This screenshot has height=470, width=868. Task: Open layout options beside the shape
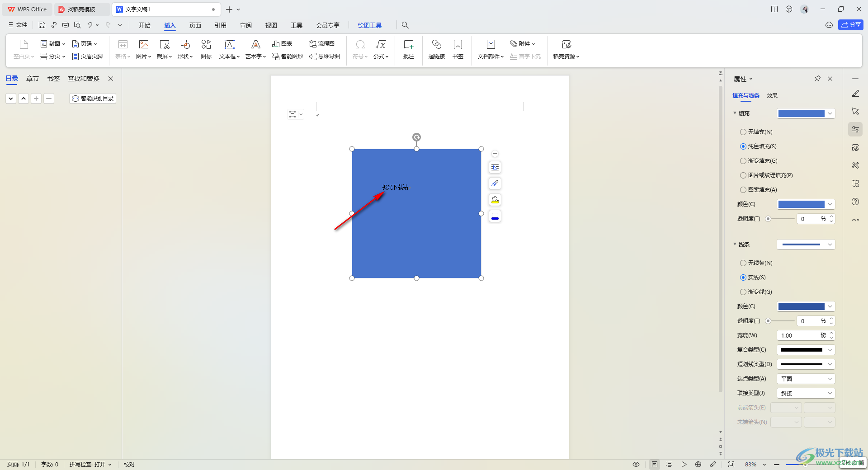click(495, 168)
